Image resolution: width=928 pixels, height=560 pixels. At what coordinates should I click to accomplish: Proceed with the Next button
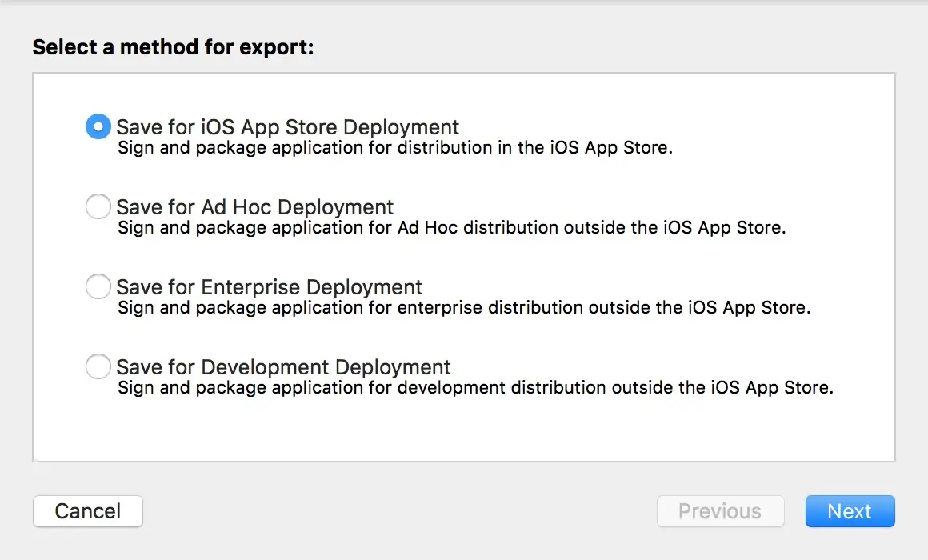pos(850,511)
